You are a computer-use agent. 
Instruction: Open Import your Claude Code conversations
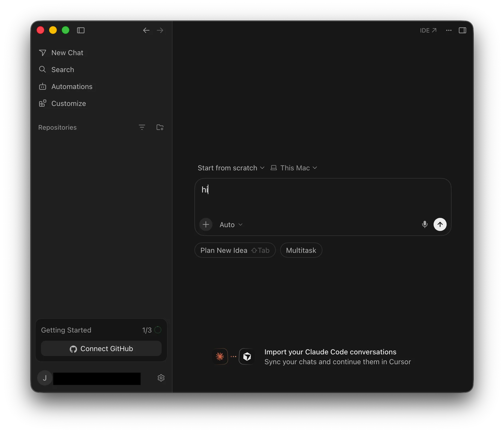330,352
